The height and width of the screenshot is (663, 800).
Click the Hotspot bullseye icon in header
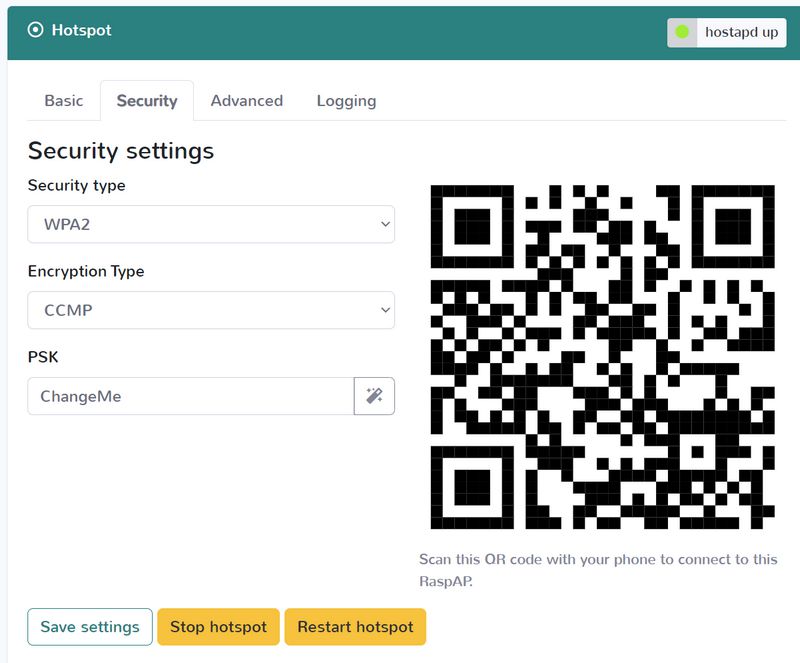tap(35, 30)
